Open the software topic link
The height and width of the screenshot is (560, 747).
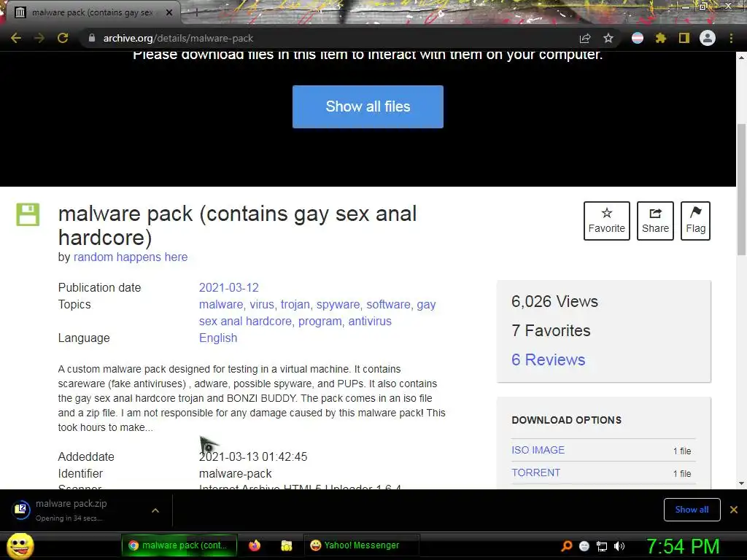[388, 304]
